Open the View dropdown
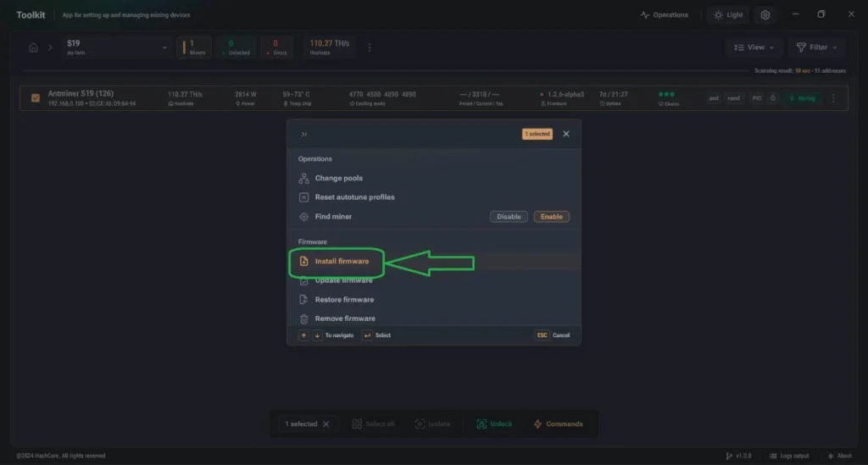 754,47
